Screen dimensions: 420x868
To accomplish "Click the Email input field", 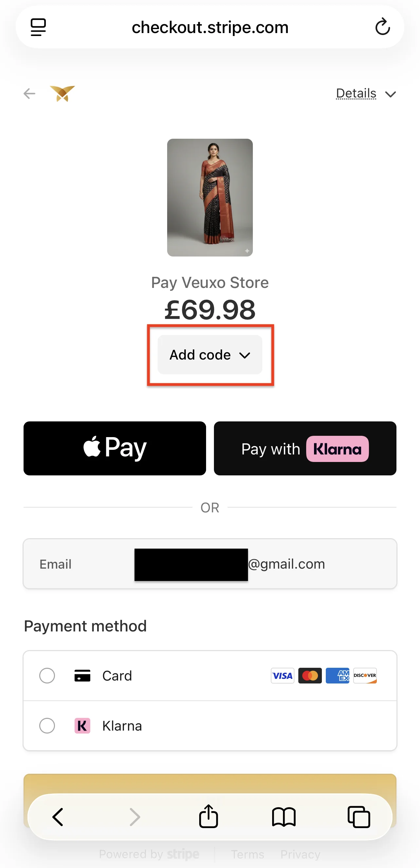I will 210,564.
